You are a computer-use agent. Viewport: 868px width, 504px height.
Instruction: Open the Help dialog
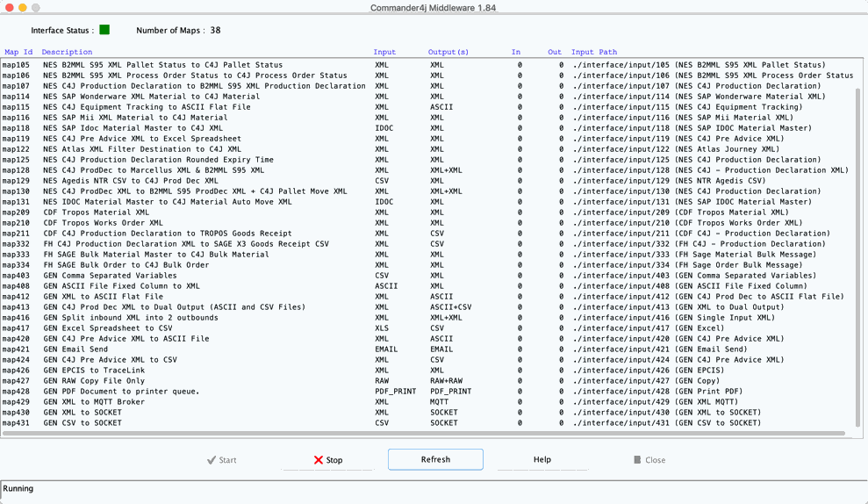(x=542, y=459)
